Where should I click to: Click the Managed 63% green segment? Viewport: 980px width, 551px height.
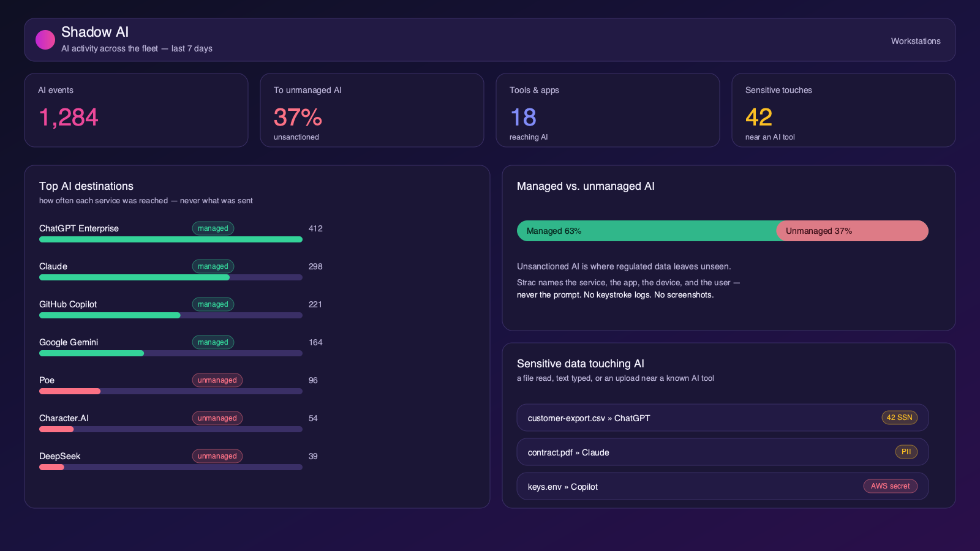(x=647, y=231)
